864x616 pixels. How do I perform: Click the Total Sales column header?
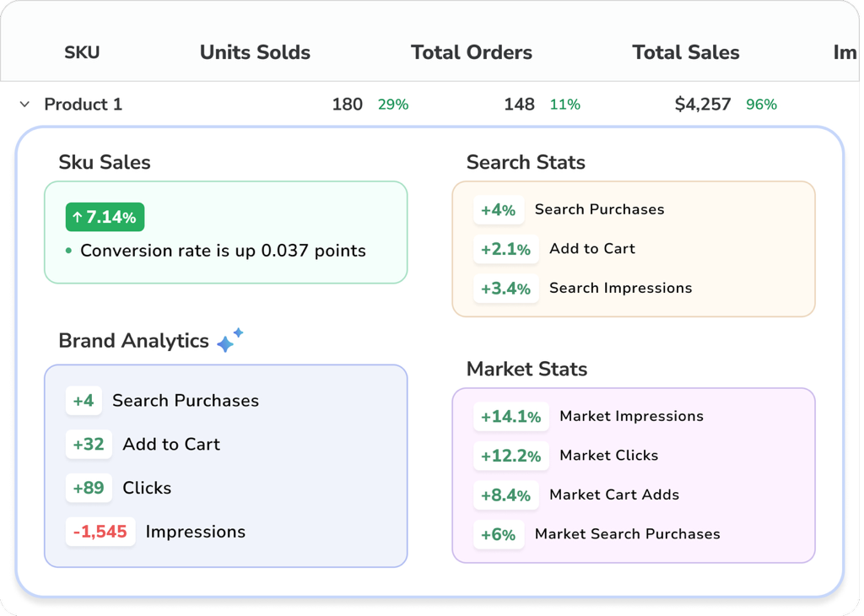point(686,52)
